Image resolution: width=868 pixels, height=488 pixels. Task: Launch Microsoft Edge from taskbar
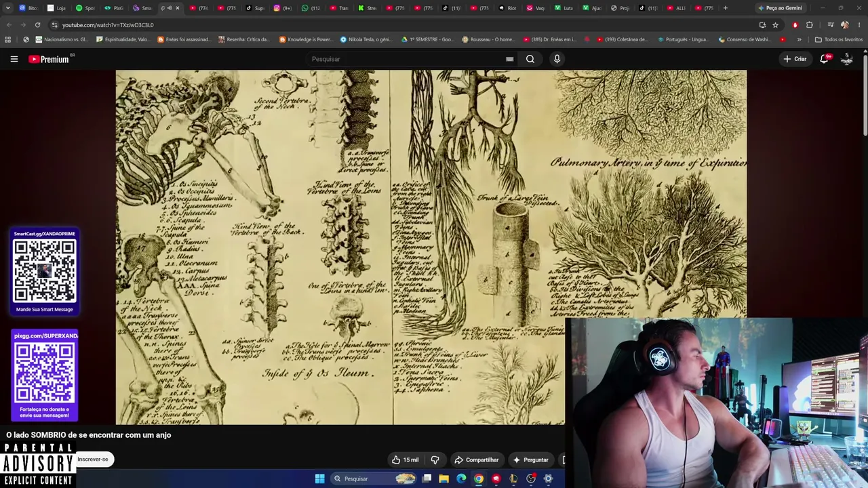click(461, 479)
